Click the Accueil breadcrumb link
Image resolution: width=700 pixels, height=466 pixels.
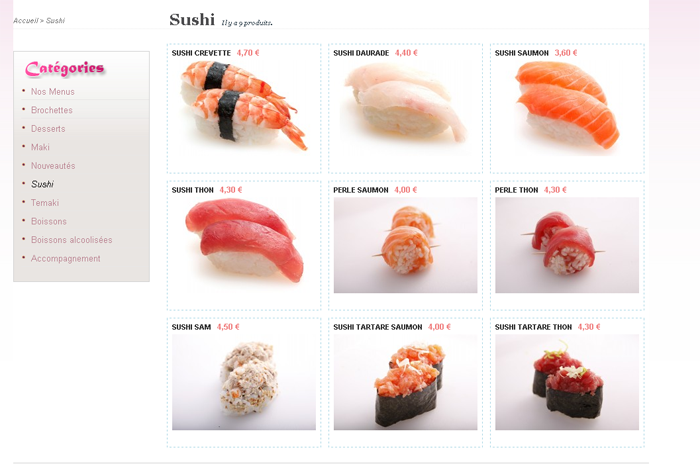click(25, 21)
